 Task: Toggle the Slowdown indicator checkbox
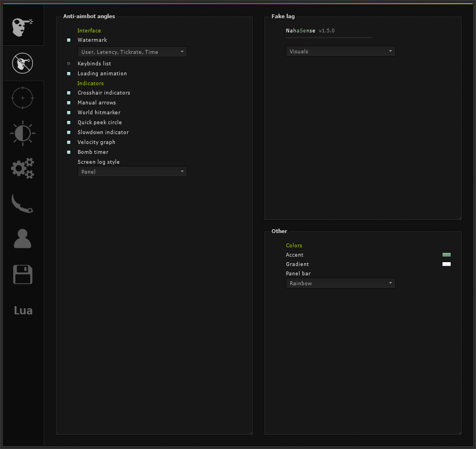[69, 132]
